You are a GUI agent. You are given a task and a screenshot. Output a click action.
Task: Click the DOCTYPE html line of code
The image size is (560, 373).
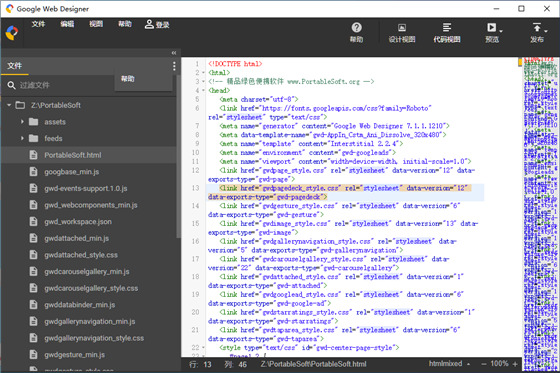tap(235, 64)
